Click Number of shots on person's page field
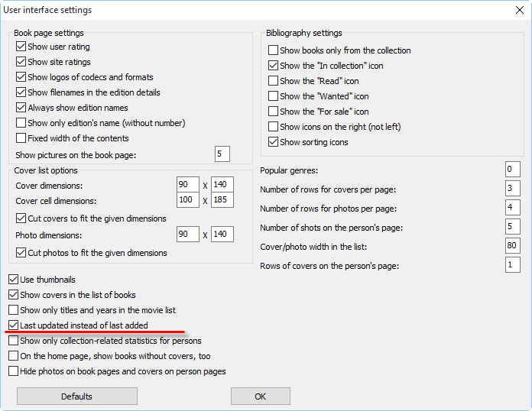Image resolution: width=532 pixels, height=411 pixels. tap(513, 227)
